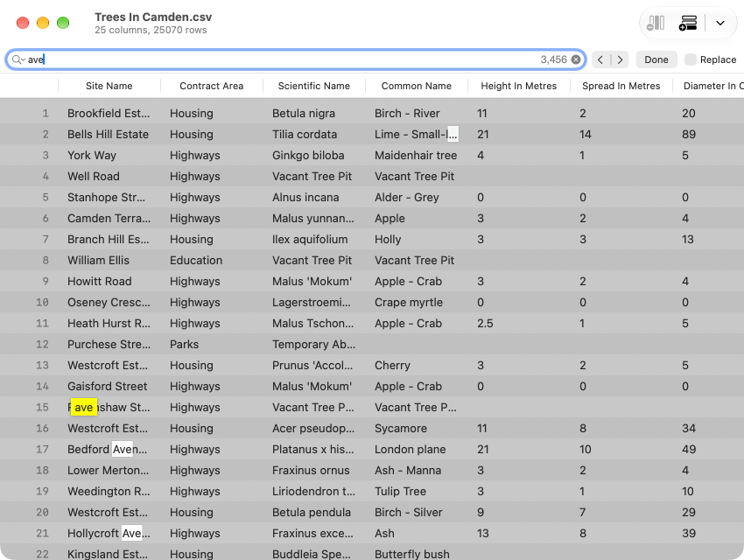Viewport: 744px width, 560px height.
Task: Click the 'Bells Hill Estate' cell
Action: pyautogui.click(x=109, y=134)
